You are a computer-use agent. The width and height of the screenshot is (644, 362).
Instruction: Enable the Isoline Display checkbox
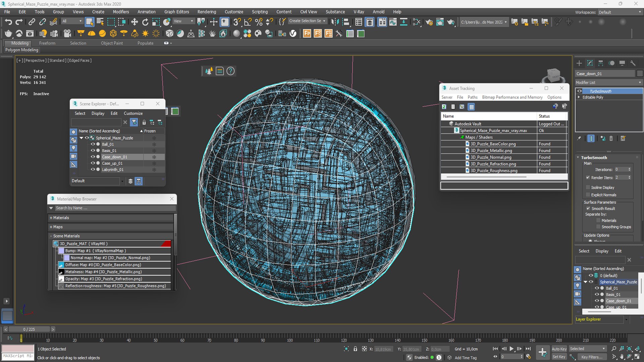point(588,187)
